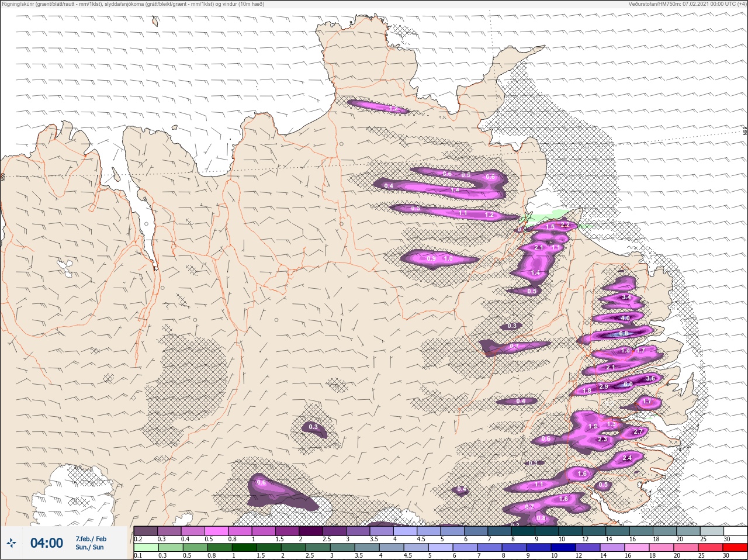Click the 2.4 precipitation value on the map
Screen dimensions: 748x560
tap(628, 458)
